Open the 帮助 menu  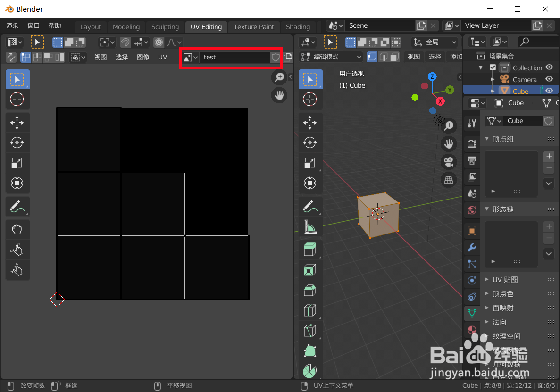[55, 25]
